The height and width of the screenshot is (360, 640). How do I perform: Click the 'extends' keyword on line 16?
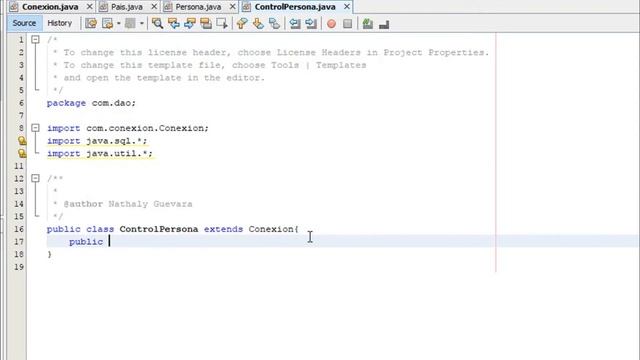coord(223,229)
